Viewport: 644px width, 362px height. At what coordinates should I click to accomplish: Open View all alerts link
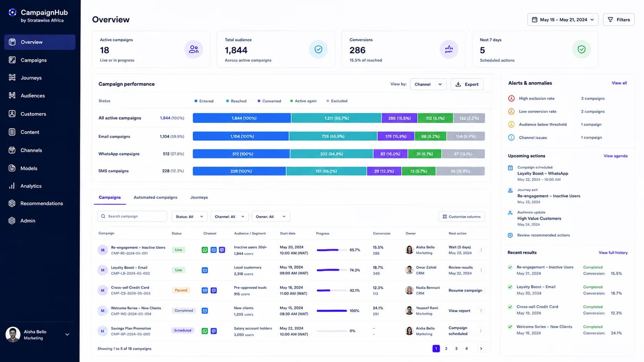tap(619, 83)
